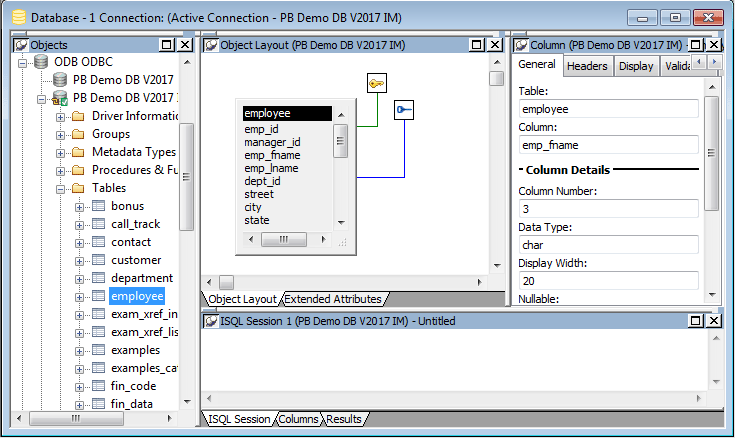Click the Data Type field showing char
Screen dimensions: 735x438
coord(608,244)
